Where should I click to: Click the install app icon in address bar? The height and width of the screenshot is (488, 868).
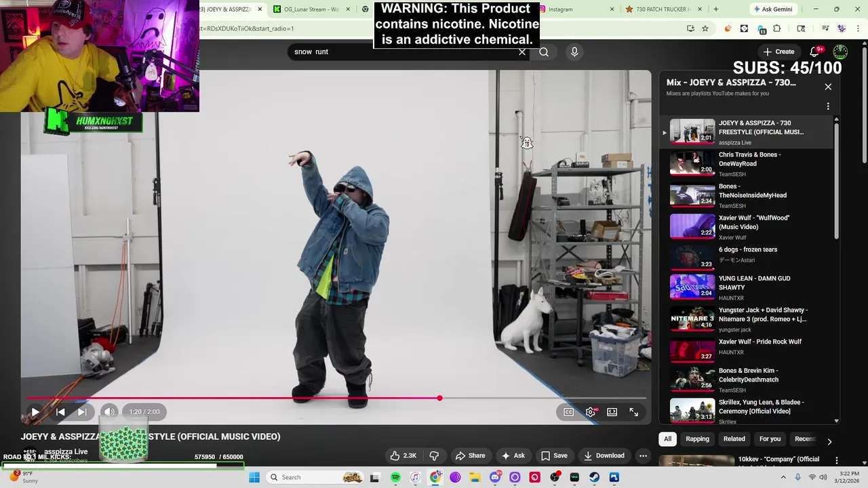click(690, 28)
